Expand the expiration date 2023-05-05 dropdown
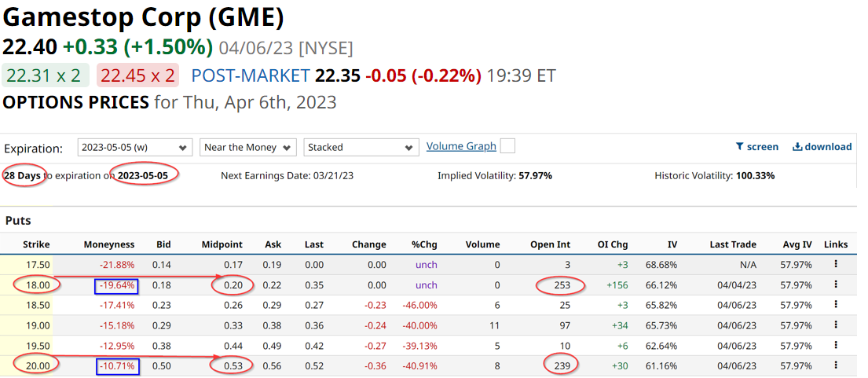This screenshot has width=868, height=378. coord(135,147)
